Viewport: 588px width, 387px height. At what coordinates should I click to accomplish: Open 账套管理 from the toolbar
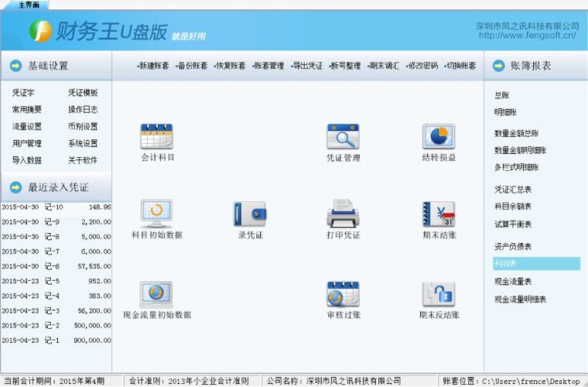click(268, 66)
